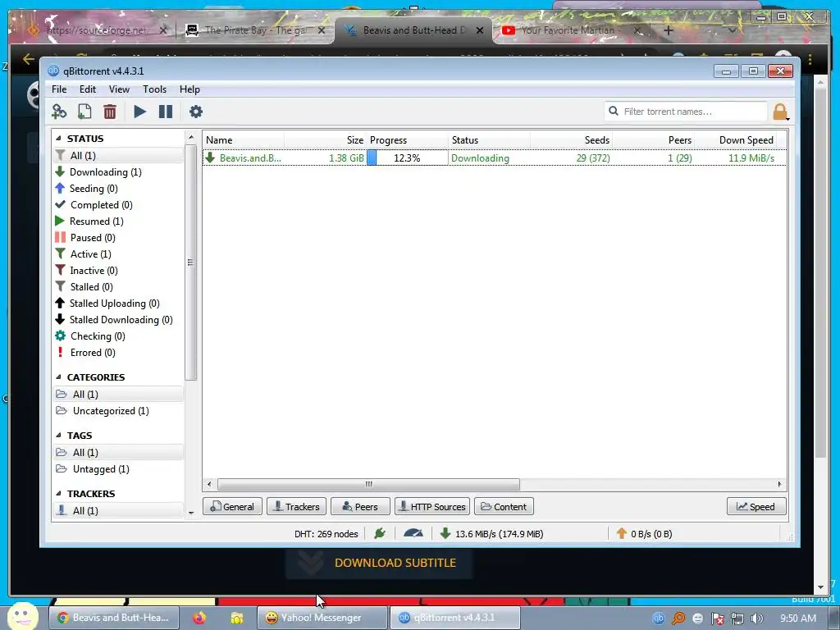
Task: Select Uncategorized (1) category
Action: coord(111,411)
